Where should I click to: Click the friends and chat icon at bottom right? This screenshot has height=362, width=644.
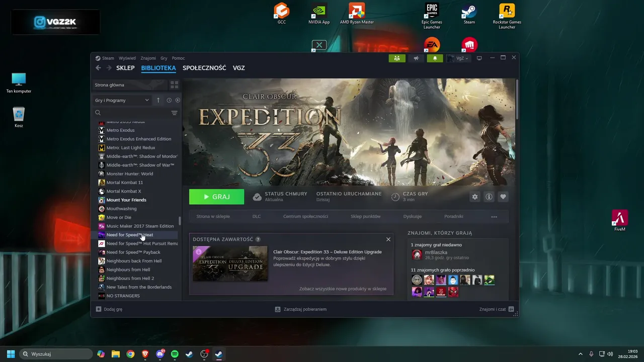tap(511, 309)
